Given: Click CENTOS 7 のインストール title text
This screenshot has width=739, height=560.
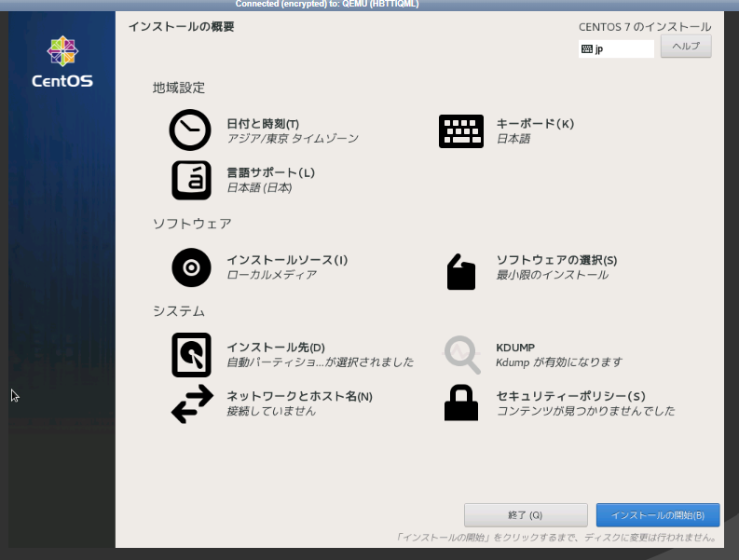Looking at the screenshot, I should coord(645,27).
